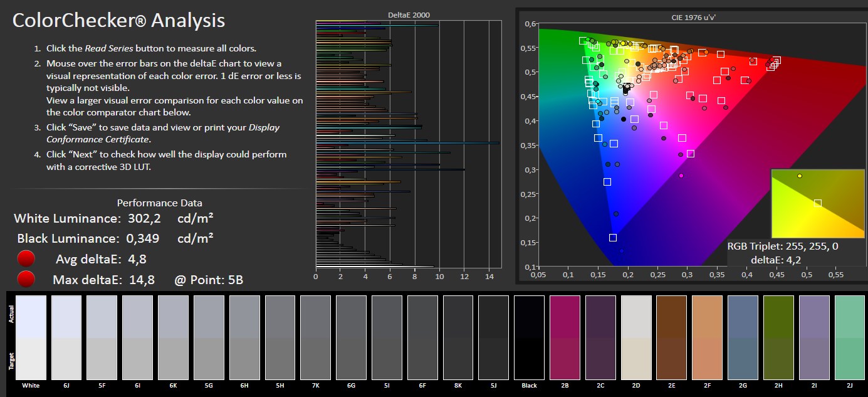Choose the 2J mint green swatch
The image size is (868, 397).
click(850, 337)
